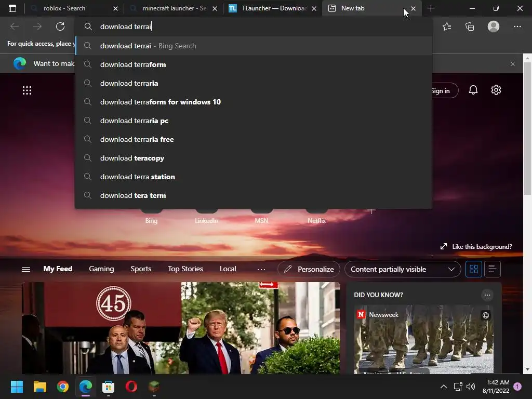Open the notifications bell
Screen dimensions: 532x399
tap(473, 90)
